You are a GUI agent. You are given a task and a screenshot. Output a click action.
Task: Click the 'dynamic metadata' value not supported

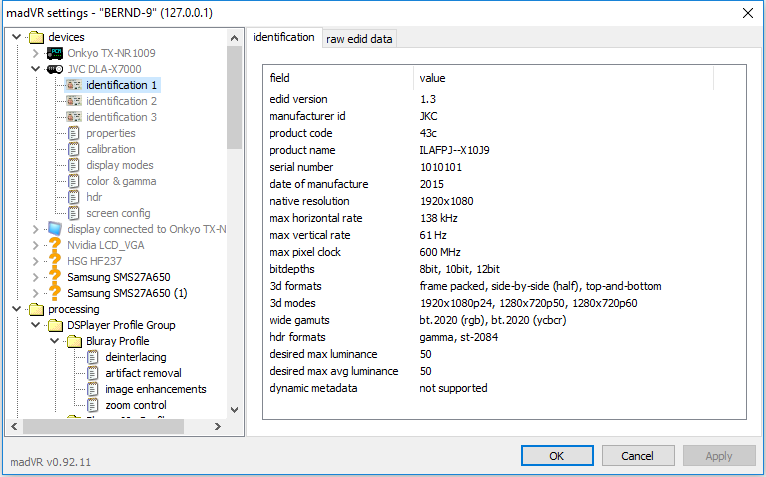[x=453, y=388]
